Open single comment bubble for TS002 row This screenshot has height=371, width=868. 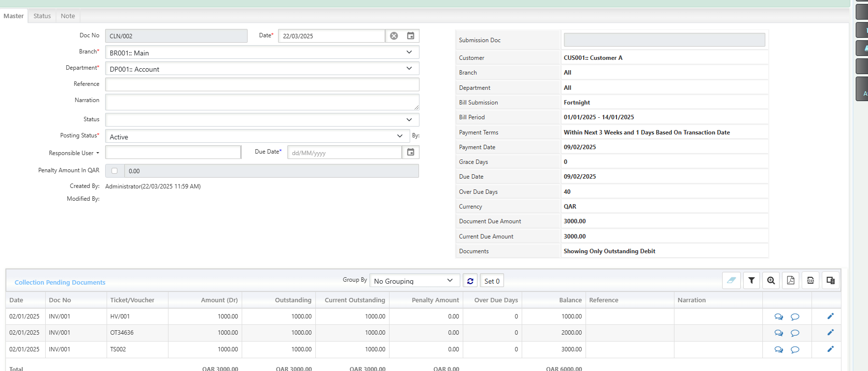[795, 349]
